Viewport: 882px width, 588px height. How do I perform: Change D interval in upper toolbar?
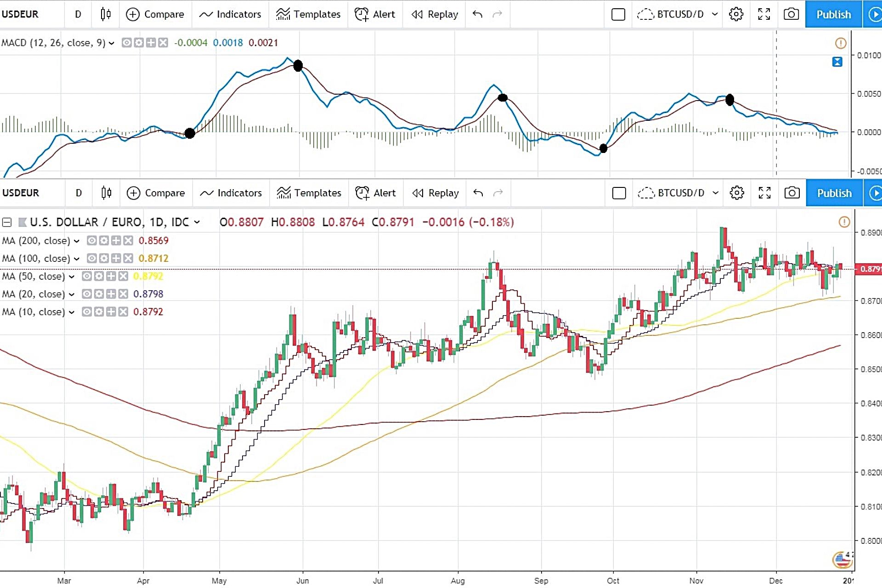pos(78,14)
